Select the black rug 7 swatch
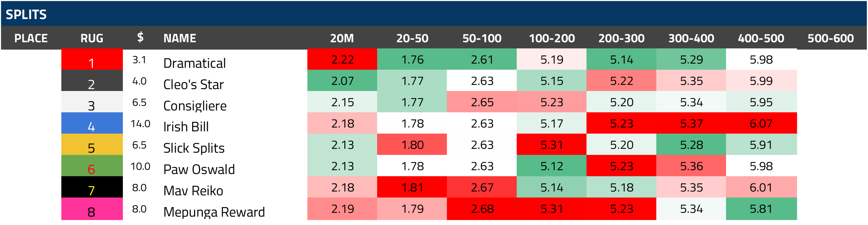The width and height of the screenshot is (868, 225). 92,187
